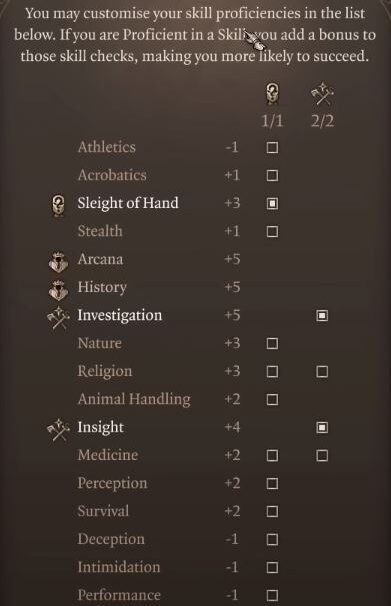Screen dimensions: 391x606
Task: Click the class icon beside Insight
Action: point(58,429)
